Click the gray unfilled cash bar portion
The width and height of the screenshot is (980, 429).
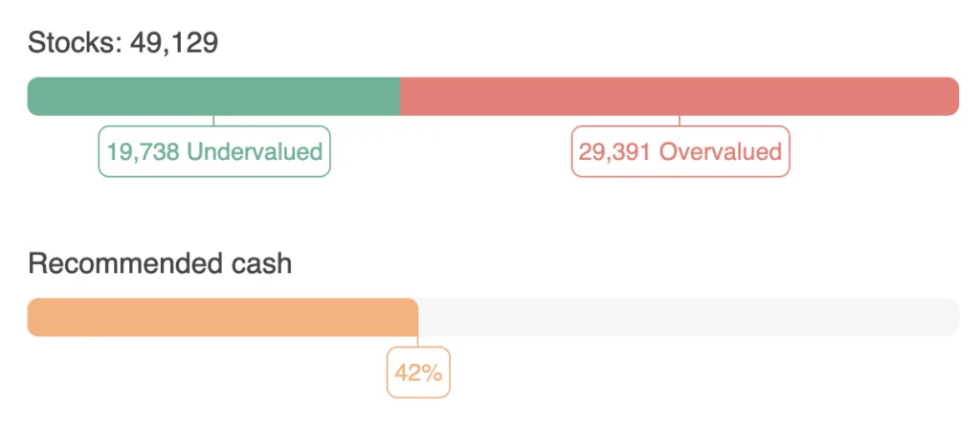[689, 318]
